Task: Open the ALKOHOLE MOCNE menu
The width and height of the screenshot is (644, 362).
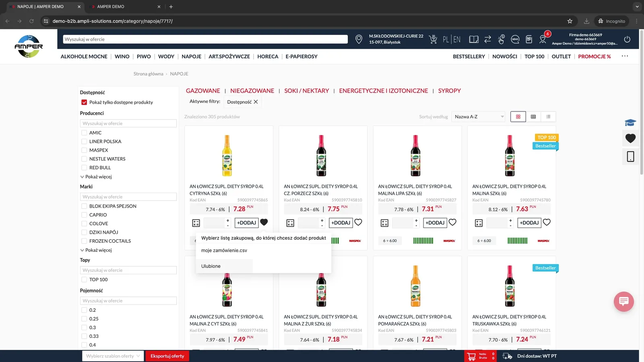Action: pyautogui.click(x=84, y=56)
